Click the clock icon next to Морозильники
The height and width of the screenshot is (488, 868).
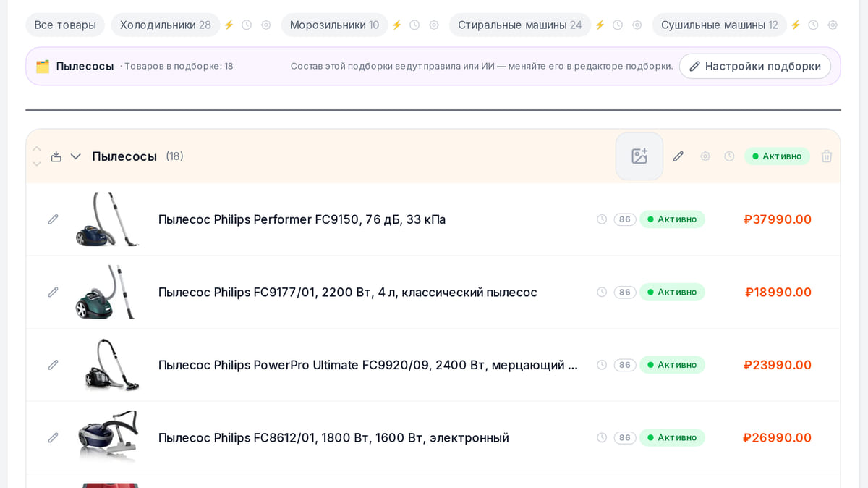click(x=414, y=25)
